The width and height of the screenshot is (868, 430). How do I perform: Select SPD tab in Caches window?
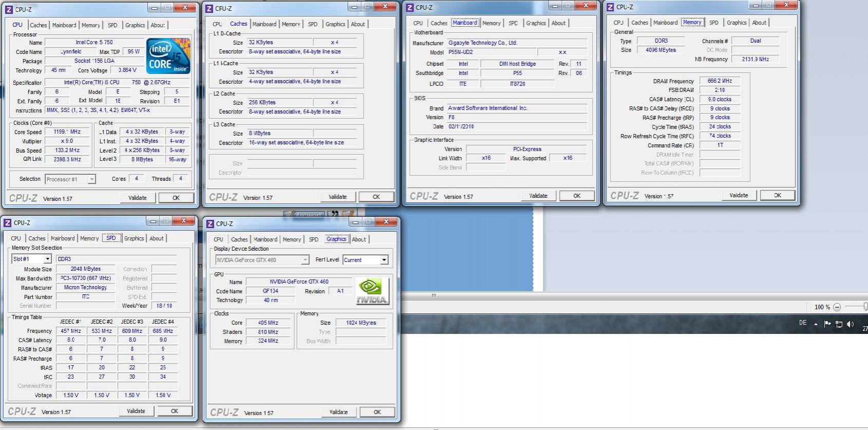pos(313,24)
